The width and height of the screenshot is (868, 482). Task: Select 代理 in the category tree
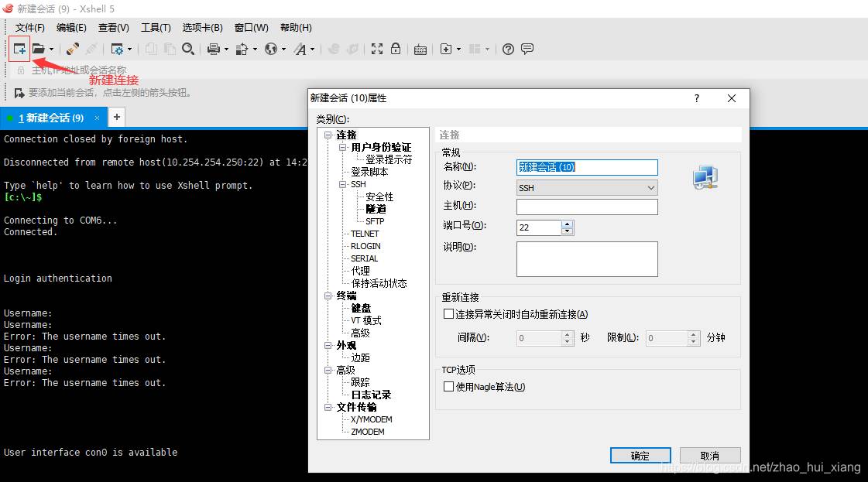click(x=360, y=271)
